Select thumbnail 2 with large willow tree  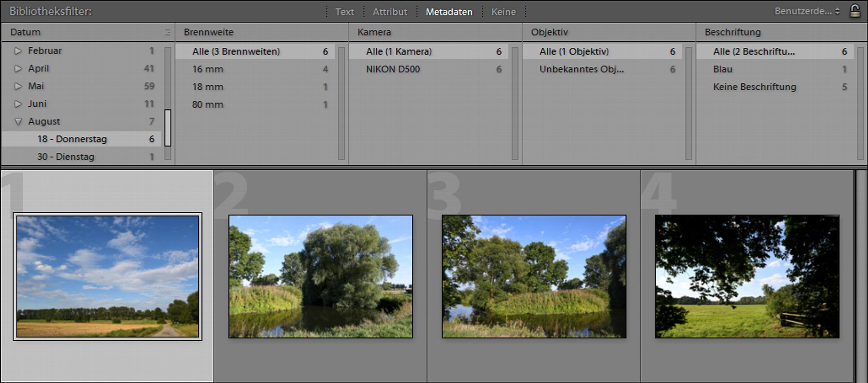point(321,276)
